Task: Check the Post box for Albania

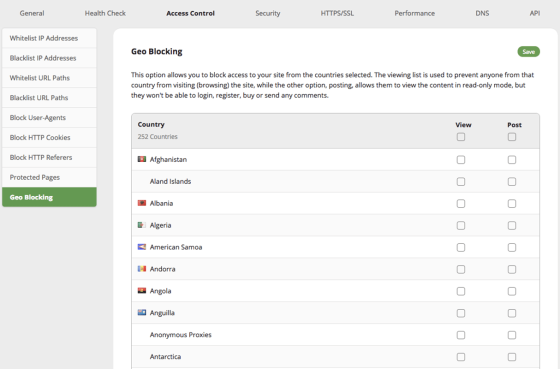Action: pyautogui.click(x=512, y=204)
